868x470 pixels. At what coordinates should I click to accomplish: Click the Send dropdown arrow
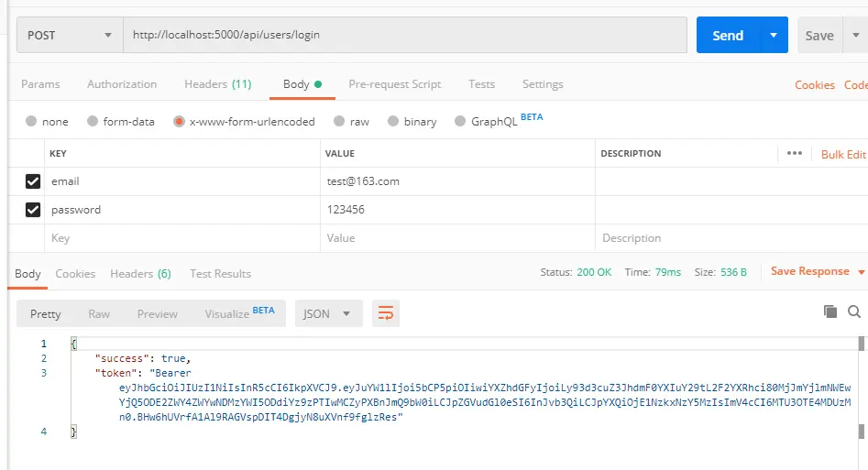(x=774, y=35)
